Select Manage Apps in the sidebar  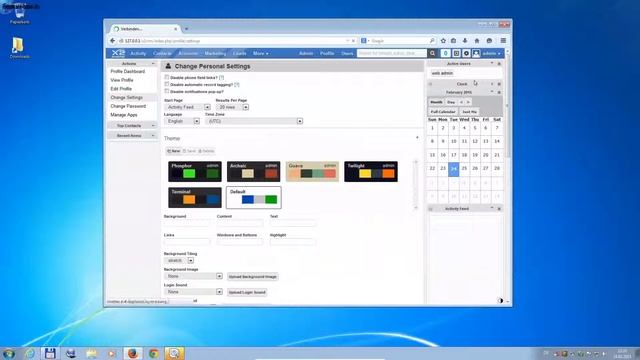[x=124, y=115]
